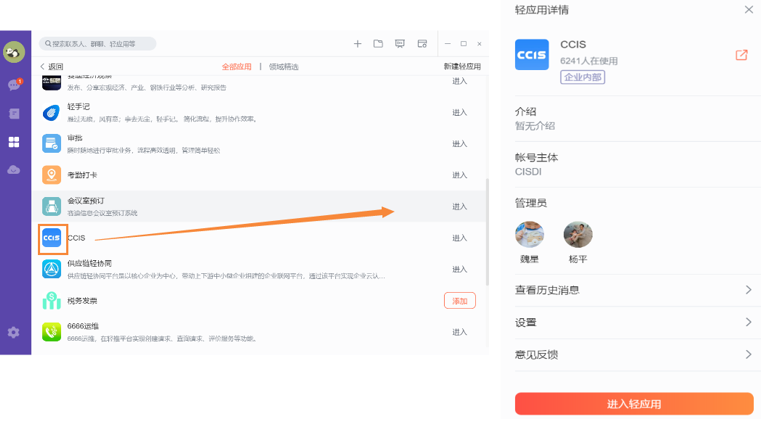
Task: Open CCIS in external window icon
Action: tap(742, 55)
